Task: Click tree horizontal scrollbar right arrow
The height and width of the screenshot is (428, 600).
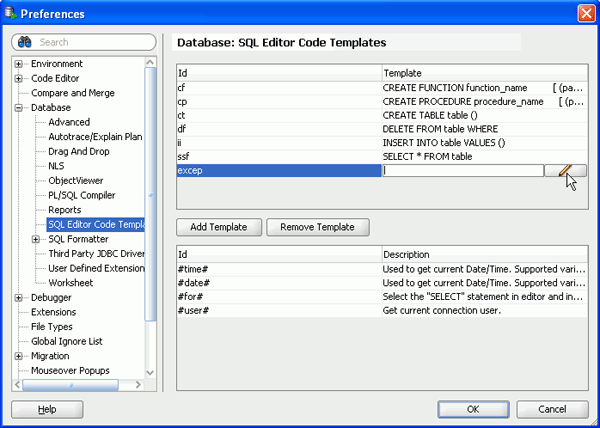Action: [x=139, y=385]
